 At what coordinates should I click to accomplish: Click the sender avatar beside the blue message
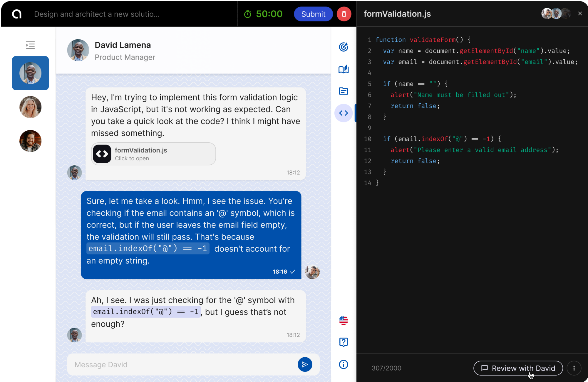[312, 272]
